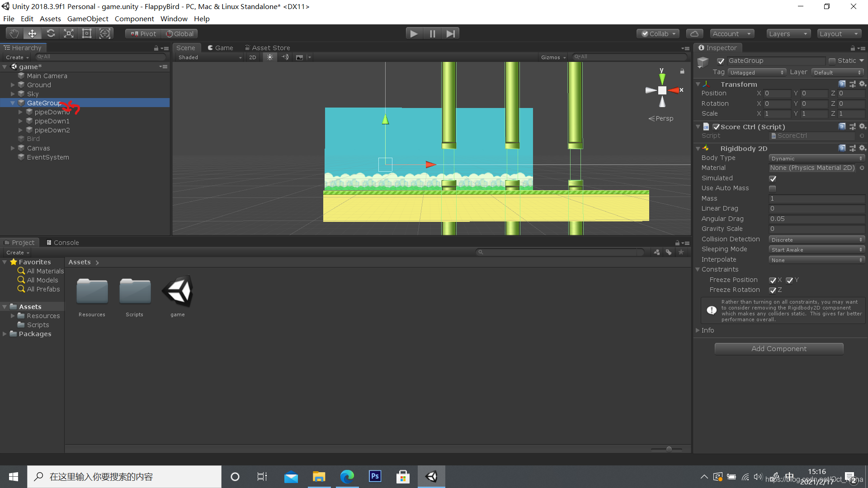Open the Account dropdown button
Image resolution: width=868 pixels, height=488 pixels.
tap(731, 33)
